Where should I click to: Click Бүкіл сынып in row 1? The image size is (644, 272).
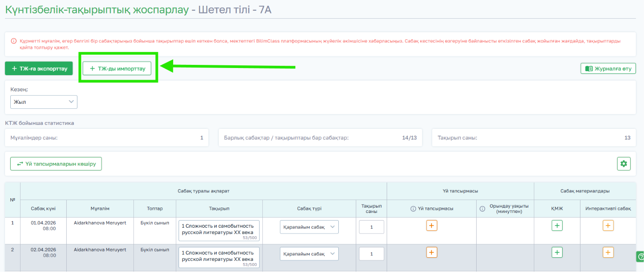pyautogui.click(x=155, y=223)
